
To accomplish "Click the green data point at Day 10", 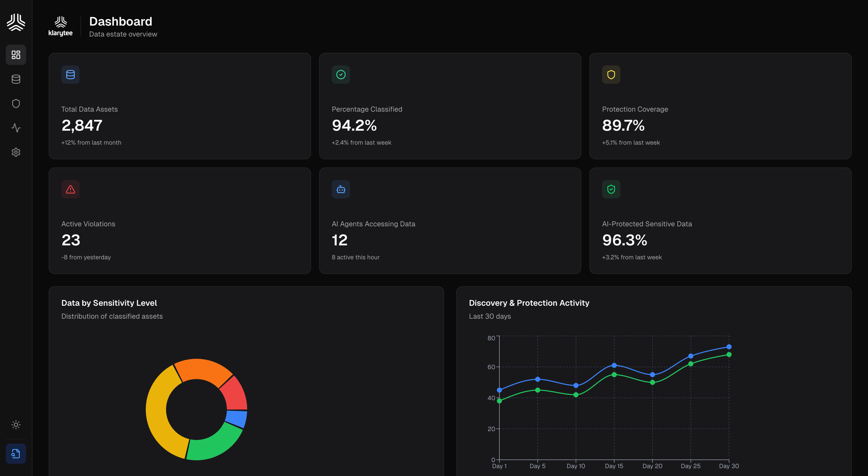I will pos(576,395).
